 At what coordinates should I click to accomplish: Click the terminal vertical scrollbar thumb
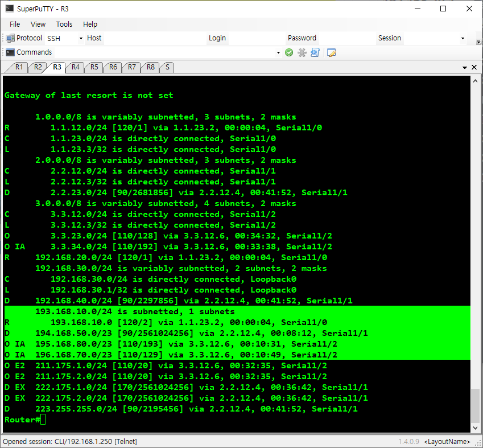pyautogui.click(x=475, y=406)
